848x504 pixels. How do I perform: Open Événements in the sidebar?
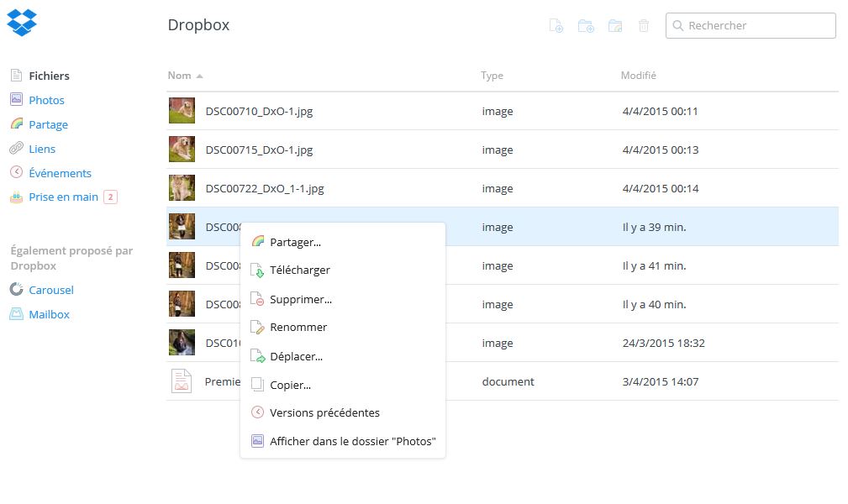click(60, 173)
